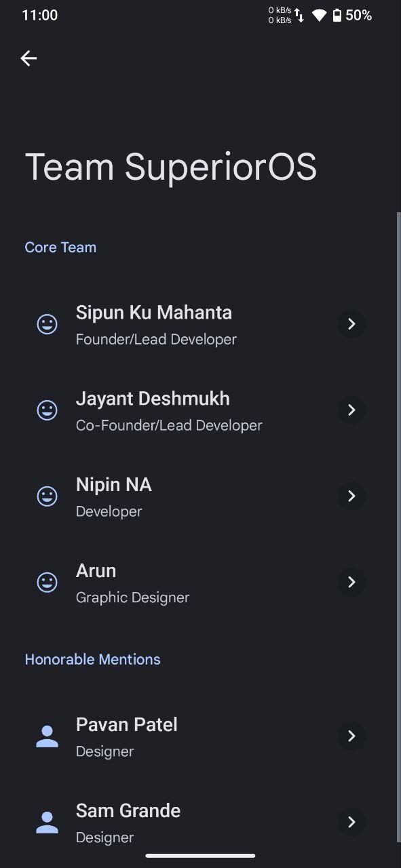This screenshot has width=401, height=868.
Task: Click the vertical scrollbar on right edge
Action: pos(398,527)
